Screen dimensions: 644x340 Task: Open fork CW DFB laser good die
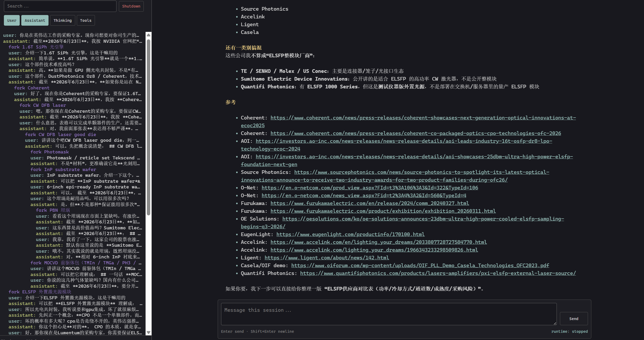pyautogui.click(x=60, y=134)
